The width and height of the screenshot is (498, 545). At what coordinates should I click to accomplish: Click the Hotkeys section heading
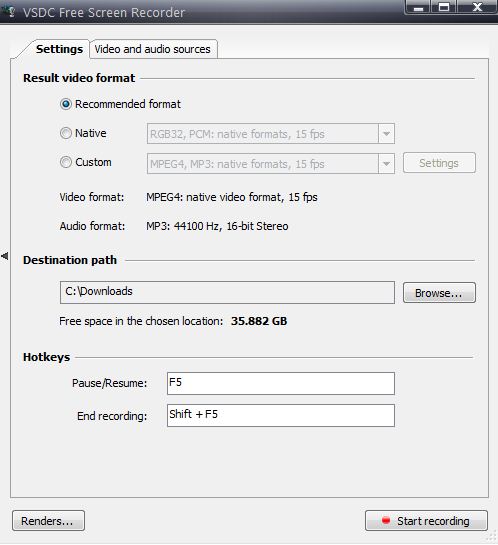coord(47,357)
